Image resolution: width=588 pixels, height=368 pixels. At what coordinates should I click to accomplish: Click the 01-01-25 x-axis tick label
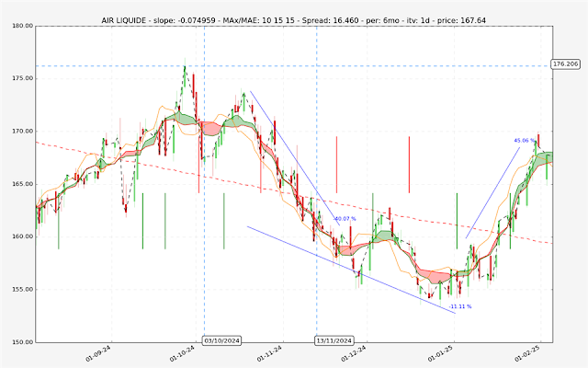(438, 351)
